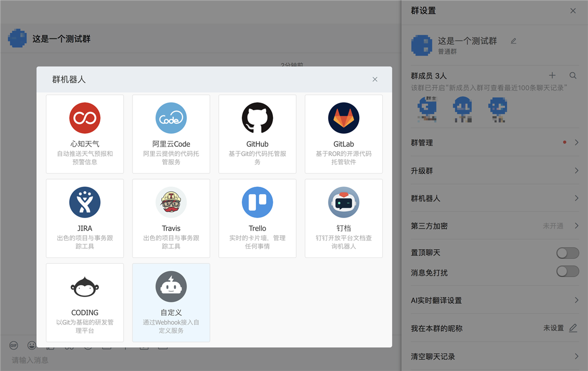The height and width of the screenshot is (371, 588).
Task: Click 我在本群的昵称 label
Action: pos(437,328)
